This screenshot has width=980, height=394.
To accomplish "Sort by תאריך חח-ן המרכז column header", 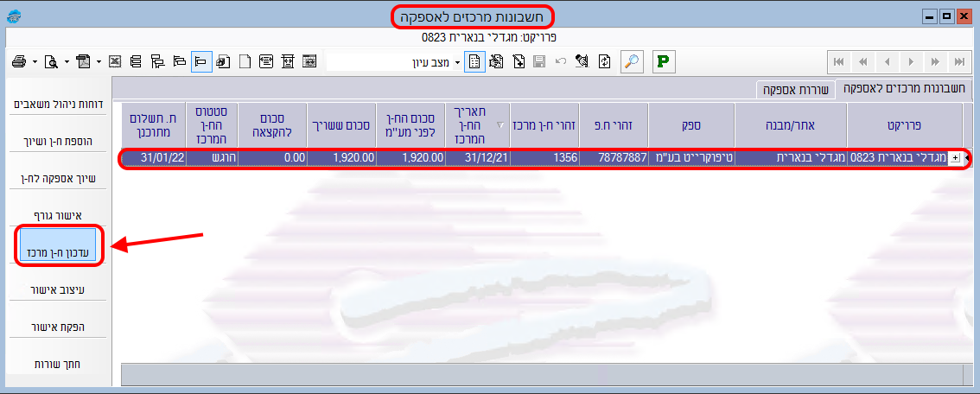I will tap(475, 124).
